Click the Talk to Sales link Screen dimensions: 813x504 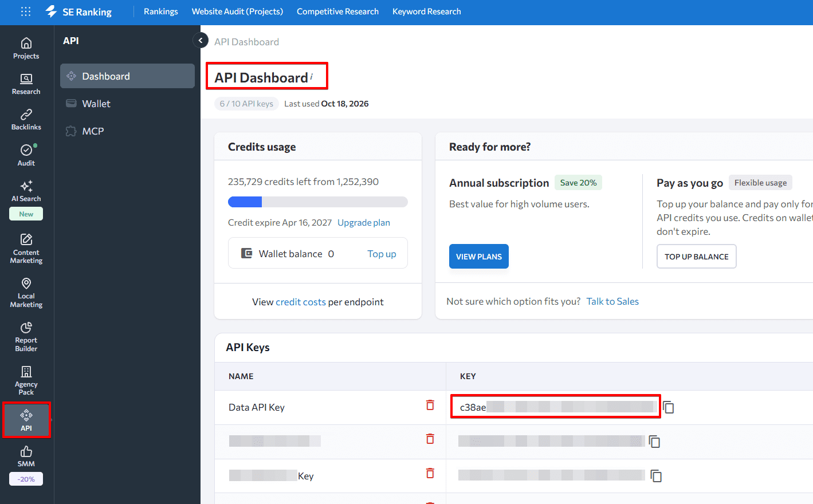612,301
